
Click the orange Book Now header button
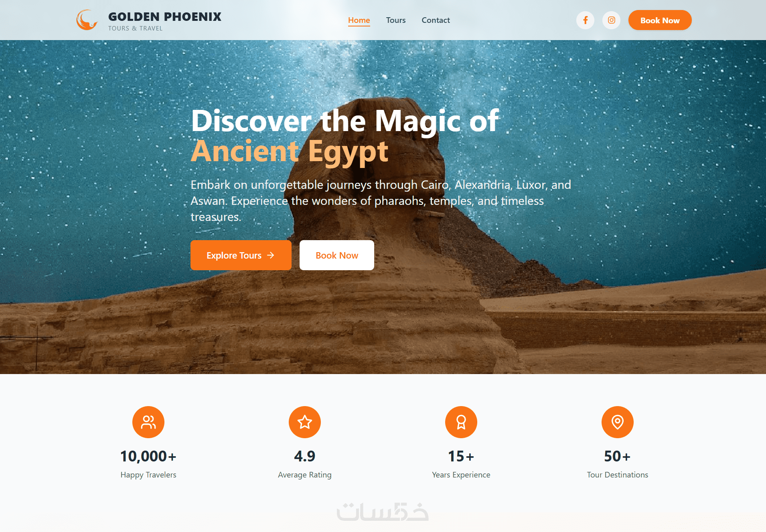(x=660, y=20)
